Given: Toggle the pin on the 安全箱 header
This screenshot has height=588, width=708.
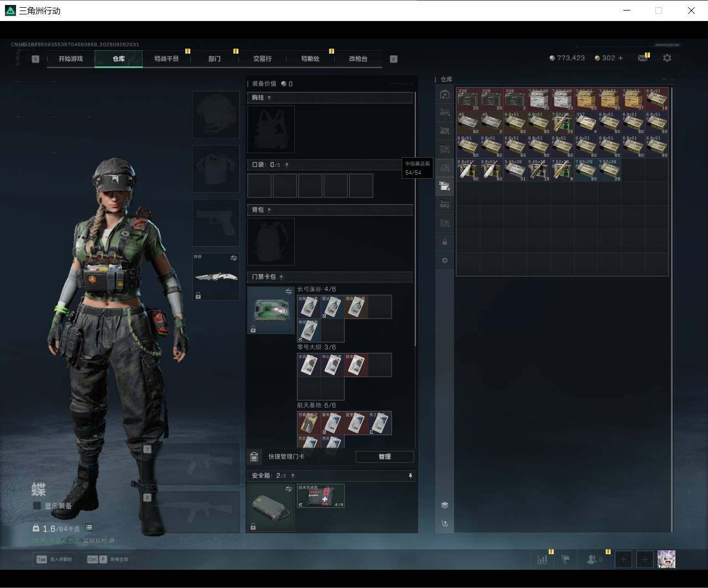Looking at the screenshot, I should click(410, 476).
